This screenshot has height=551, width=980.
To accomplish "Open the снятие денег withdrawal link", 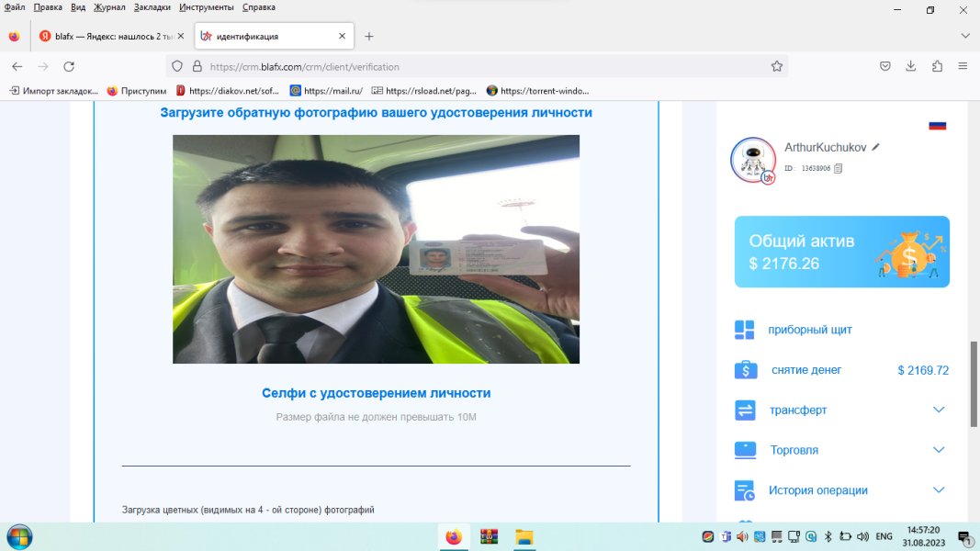I will (x=806, y=370).
